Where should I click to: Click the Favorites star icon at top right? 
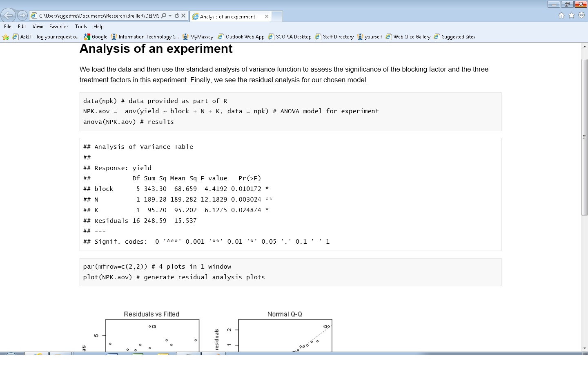[571, 16]
